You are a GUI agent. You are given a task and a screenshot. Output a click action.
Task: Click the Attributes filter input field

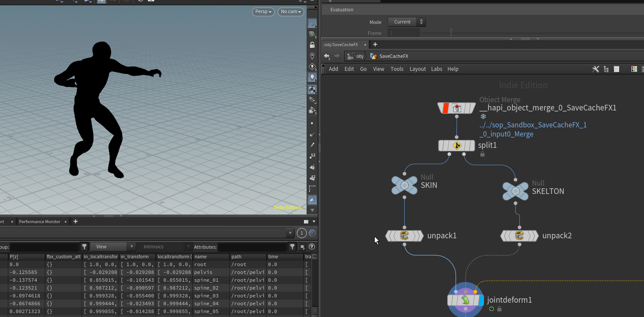pos(252,247)
